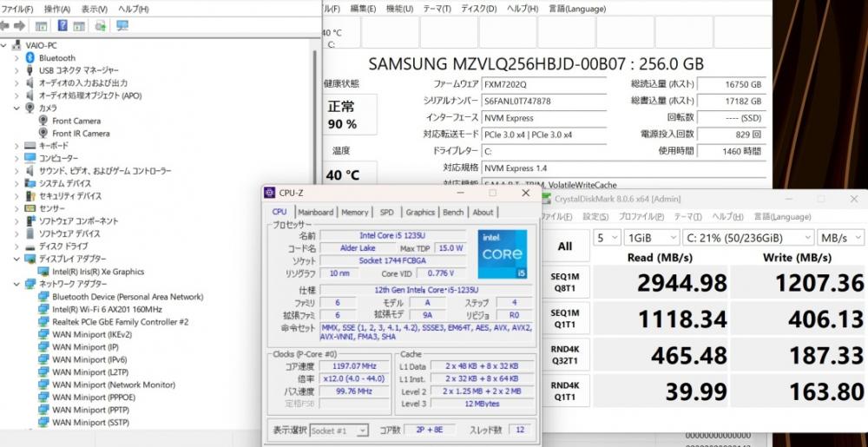868x447 pixels.
Task: Click the All button in CrystalDiskMark
Action: (x=565, y=247)
